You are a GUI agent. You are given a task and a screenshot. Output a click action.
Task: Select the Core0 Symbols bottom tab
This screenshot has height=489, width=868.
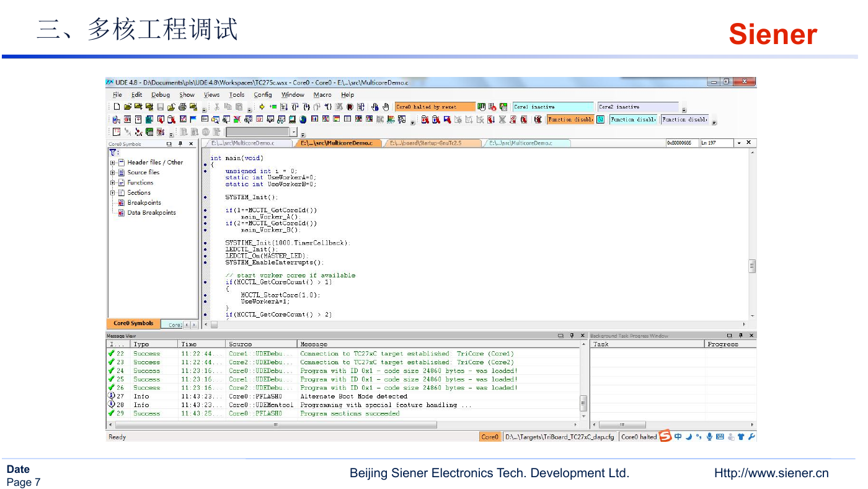click(x=133, y=323)
